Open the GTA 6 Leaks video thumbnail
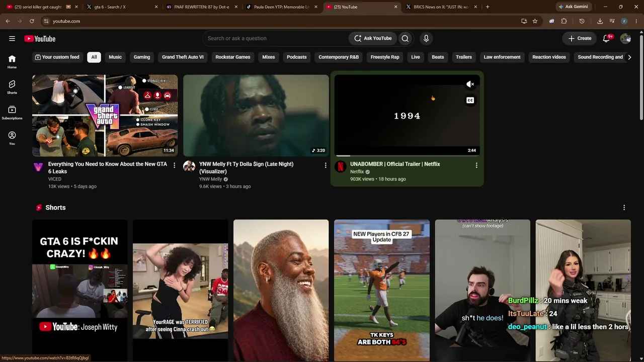Viewport: 644px width, 362px height. (x=105, y=116)
